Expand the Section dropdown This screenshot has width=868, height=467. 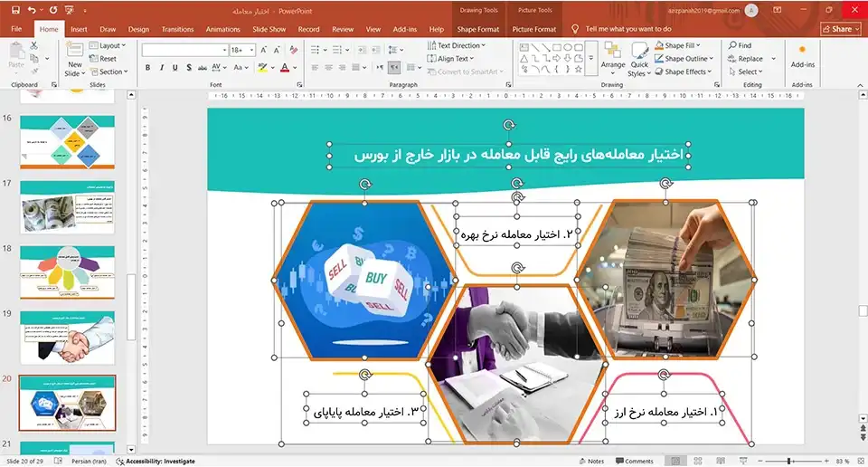click(x=108, y=71)
